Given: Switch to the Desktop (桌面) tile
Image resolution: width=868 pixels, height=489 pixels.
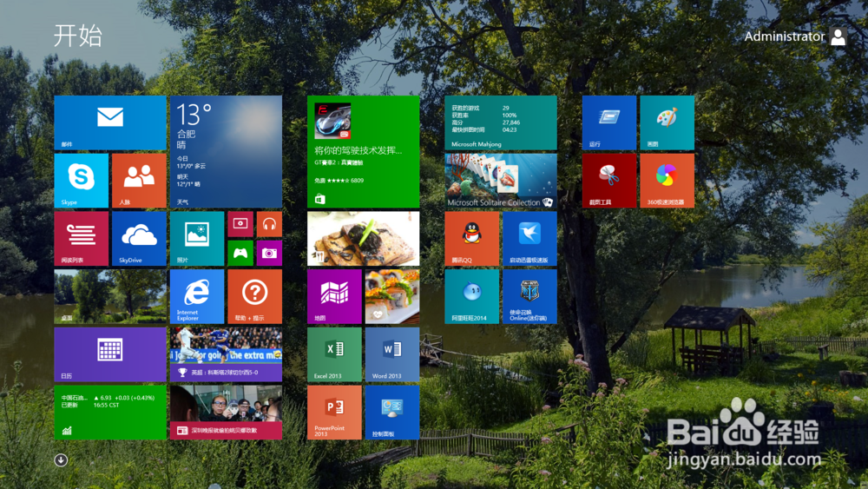Looking at the screenshot, I should click(110, 296).
